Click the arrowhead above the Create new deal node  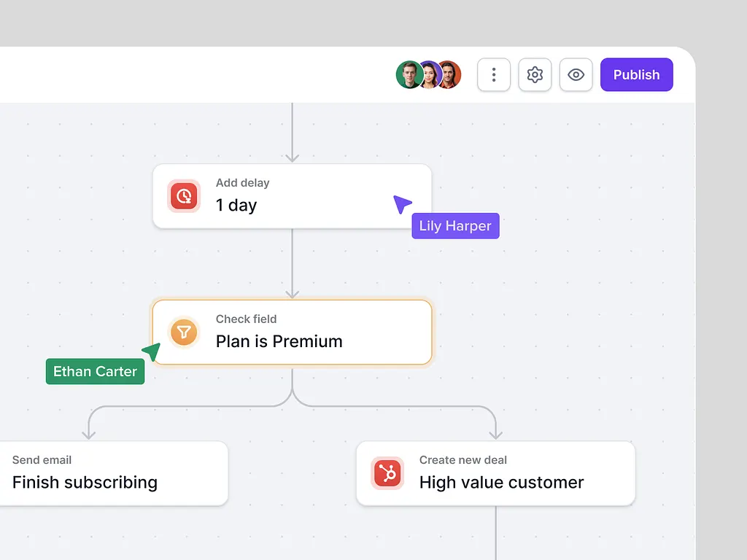(495, 435)
